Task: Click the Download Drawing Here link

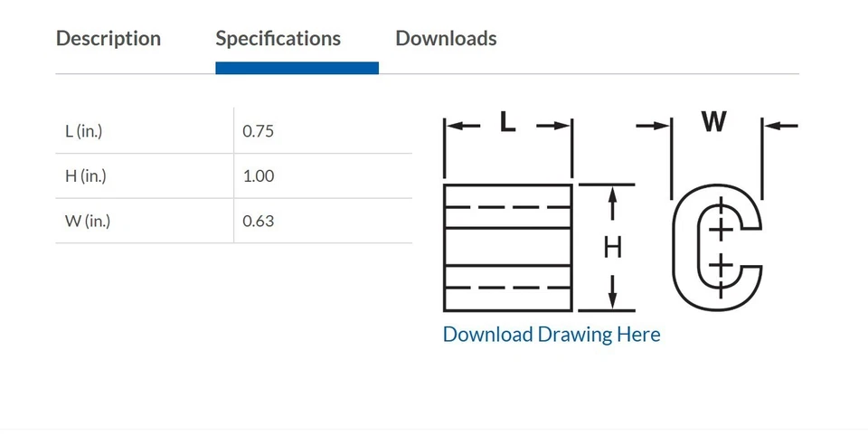Action: [552, 335]
